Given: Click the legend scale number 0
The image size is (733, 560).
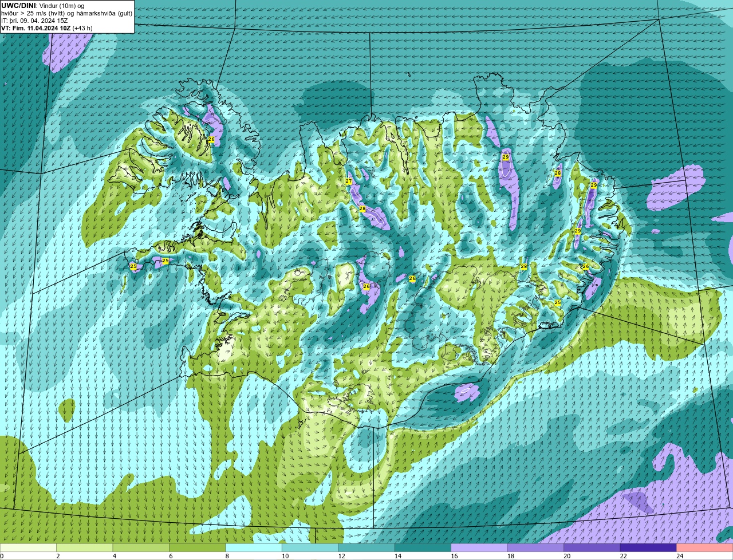Looking at the screenshot, I should 2,556.
